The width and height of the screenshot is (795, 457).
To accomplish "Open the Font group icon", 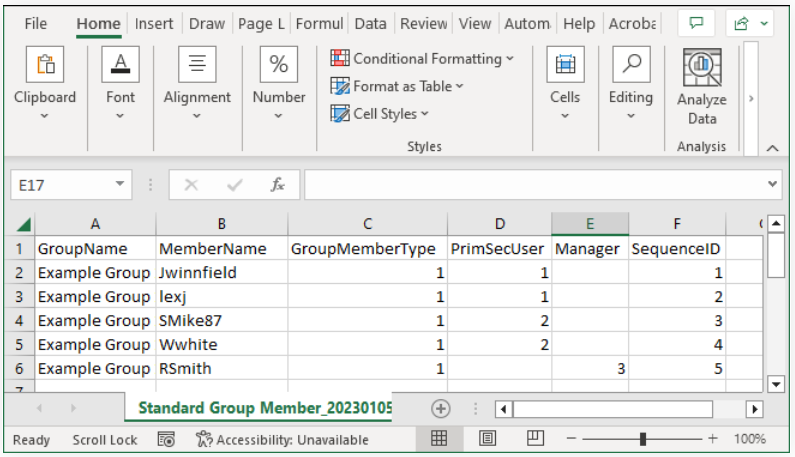I will (120, 66).
